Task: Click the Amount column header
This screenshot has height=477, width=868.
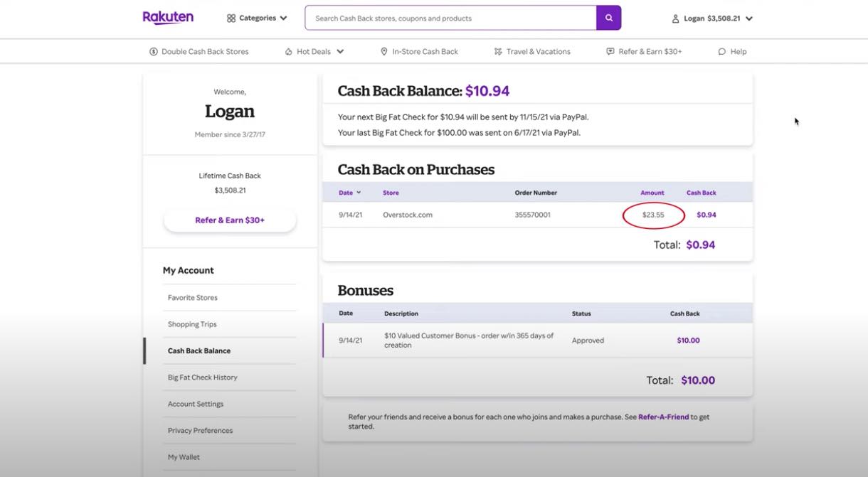Action: (652, 193)
